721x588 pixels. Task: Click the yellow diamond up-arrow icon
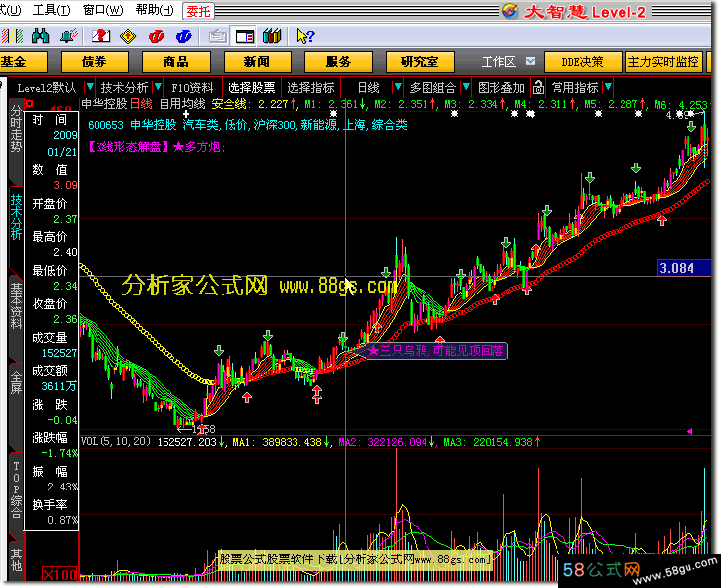(x=128, y=35)
